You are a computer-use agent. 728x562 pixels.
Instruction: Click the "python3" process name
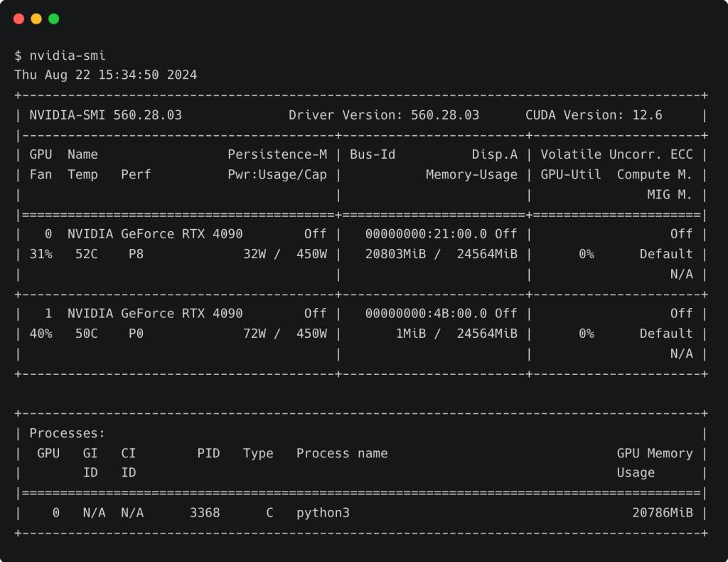coord(323,513)
